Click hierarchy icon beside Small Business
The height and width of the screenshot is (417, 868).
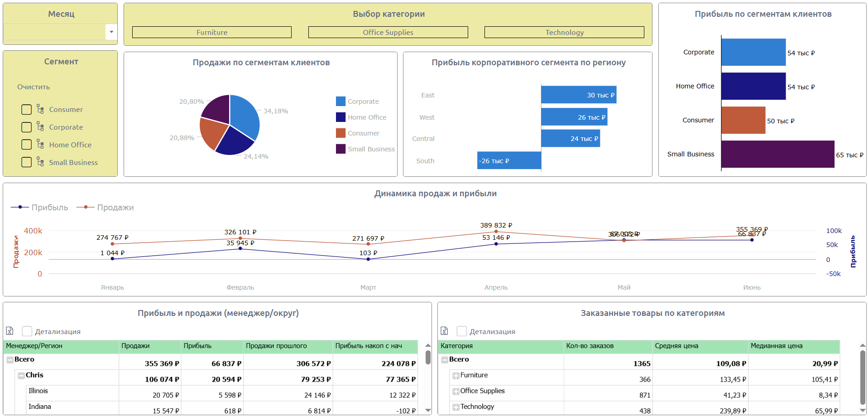[x=40, y=162]
